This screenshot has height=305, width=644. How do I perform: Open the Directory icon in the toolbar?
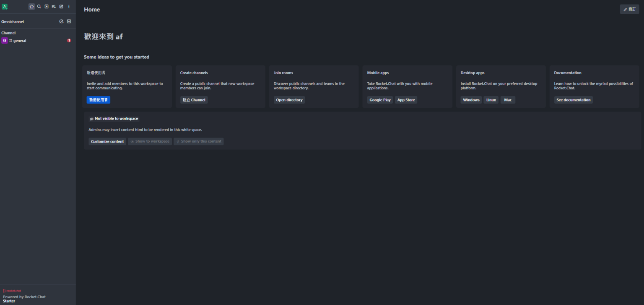[x=47, y=6]
